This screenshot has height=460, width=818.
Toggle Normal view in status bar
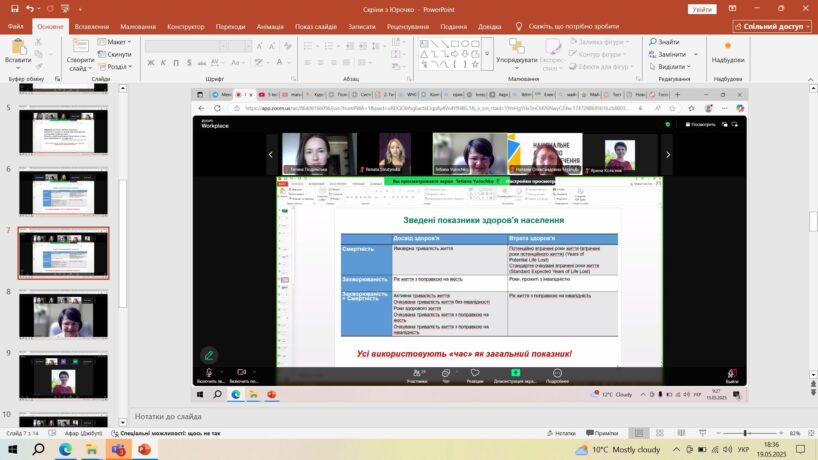pyautogui.click(x=640, y=433)
